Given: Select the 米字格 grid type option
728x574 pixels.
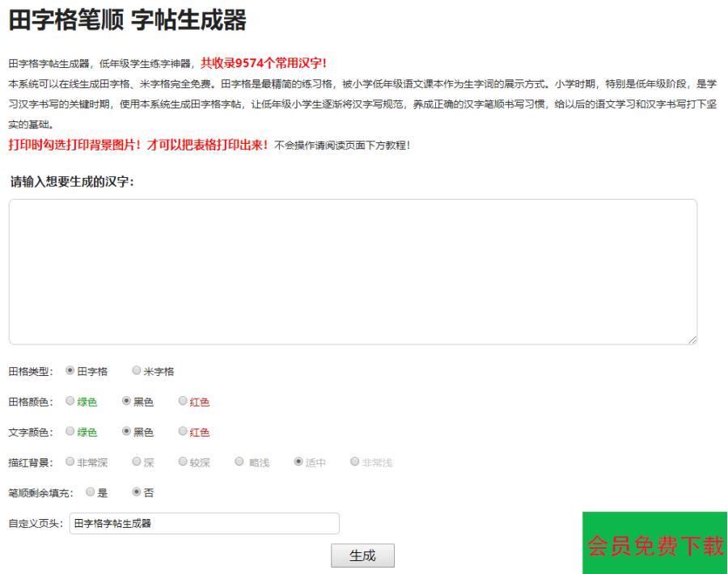Looking at the screenshot, I should point(136,371).
